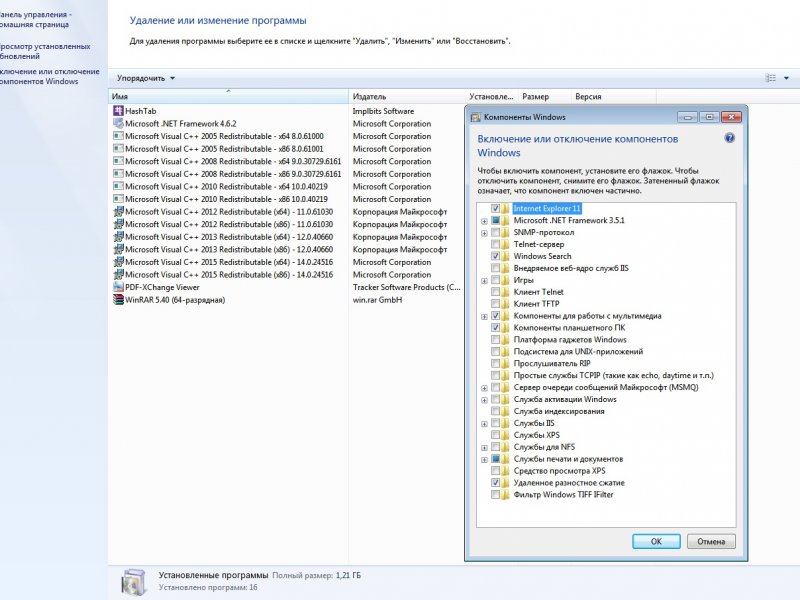Select the WinRAR 5.40 (64-разрядная) entry
This screenshot has width=800, height=600.
[x=175, y=300]
